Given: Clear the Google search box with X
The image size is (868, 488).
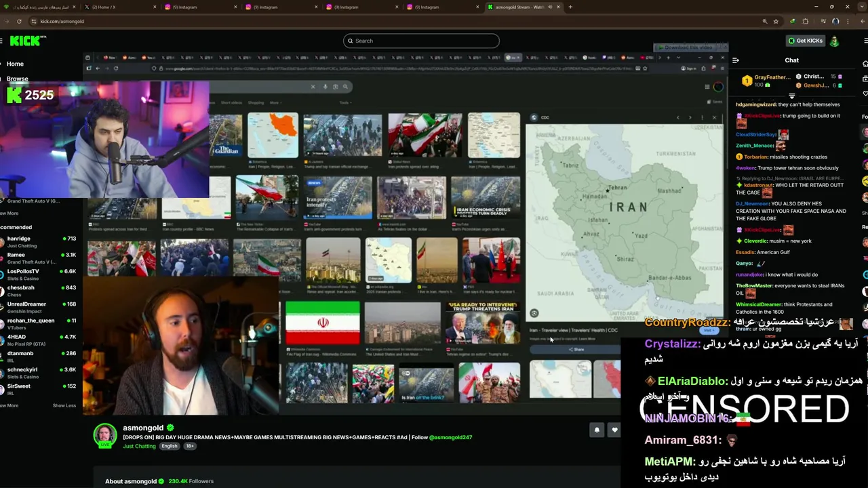Looking at the screenshot, I should (x=313, y=87).
